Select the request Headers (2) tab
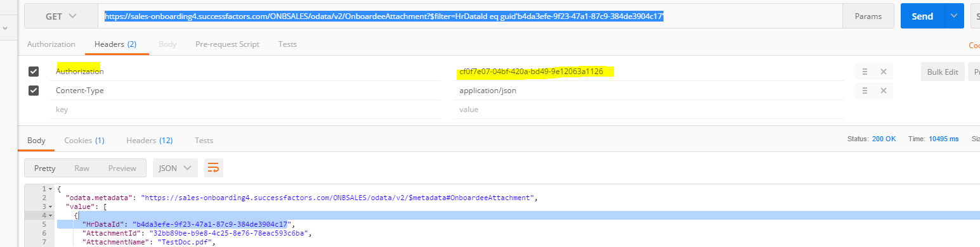 tap(115, 44)
